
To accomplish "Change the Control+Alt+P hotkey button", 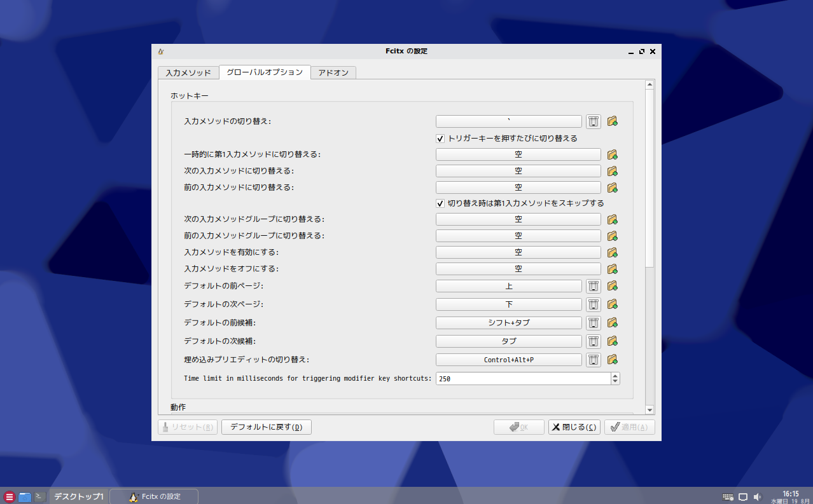I will point(509,360).
